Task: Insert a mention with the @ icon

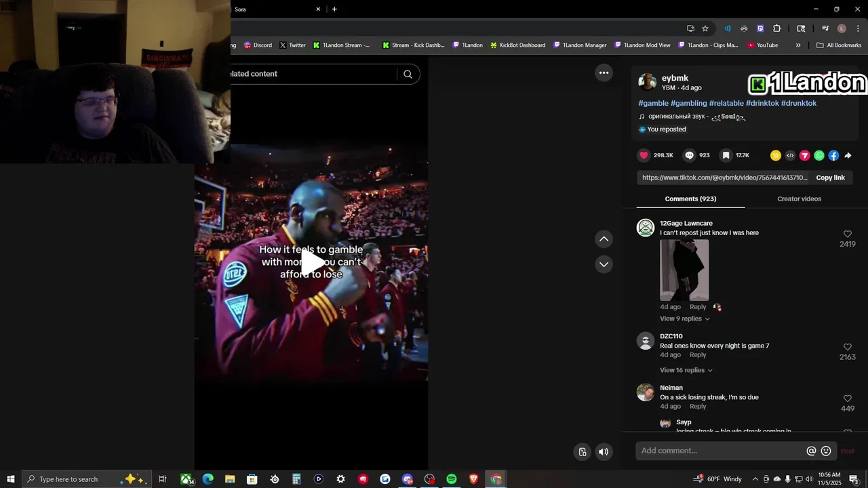Action: pyautogui.click(x=811, y=451)
